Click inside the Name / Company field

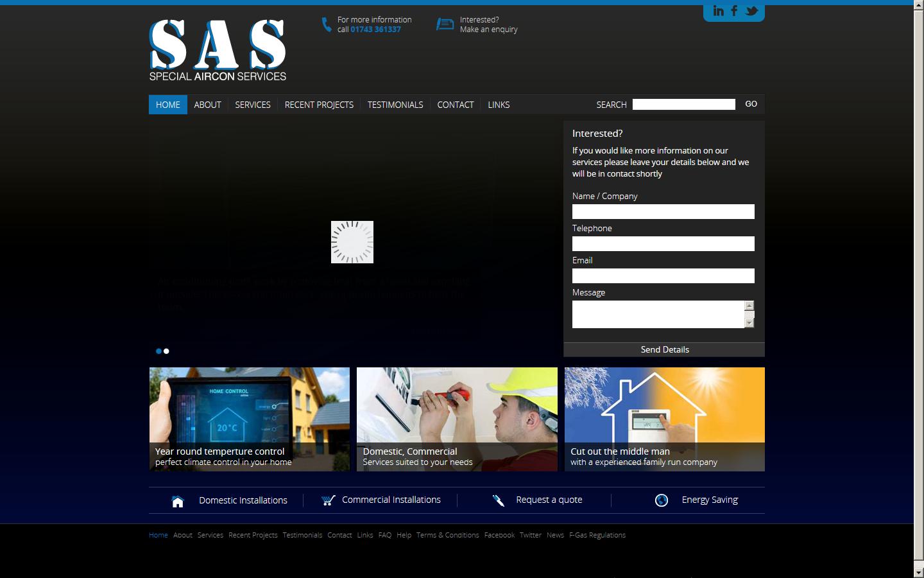[663, 211]
